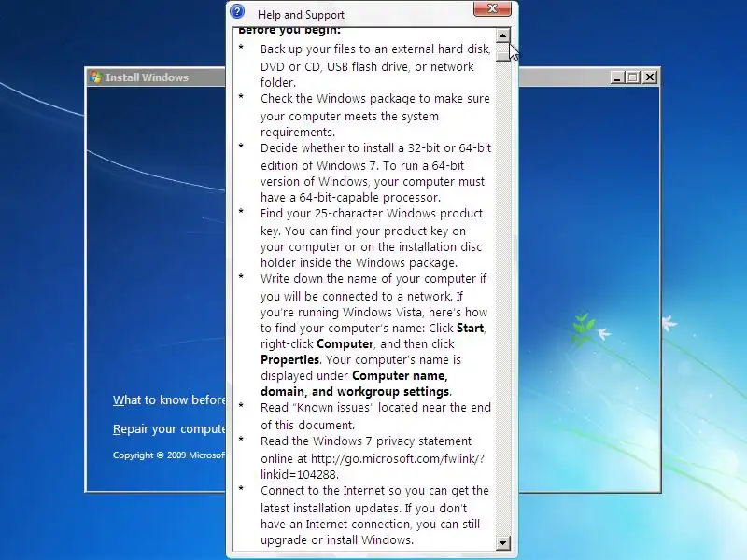This screenshot has height=560, width=747.
Task: Click the scrollbar down arrow in Help
Action: (x=503, y=543)
